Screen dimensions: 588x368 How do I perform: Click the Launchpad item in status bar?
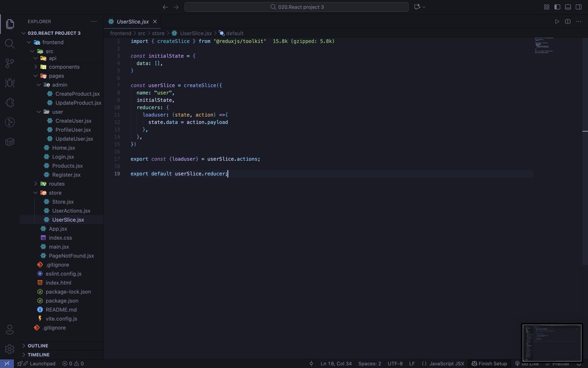coord(36,364)
